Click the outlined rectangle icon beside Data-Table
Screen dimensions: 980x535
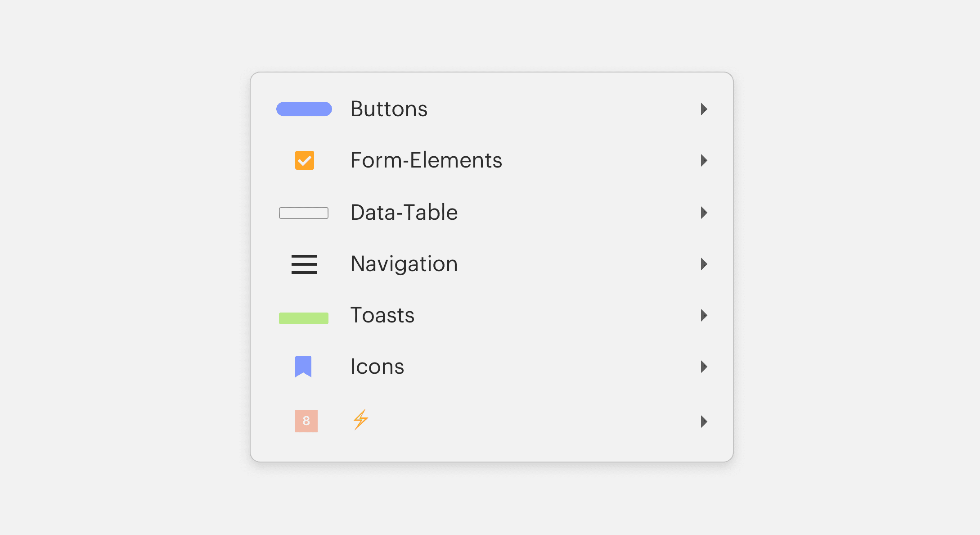304,213
